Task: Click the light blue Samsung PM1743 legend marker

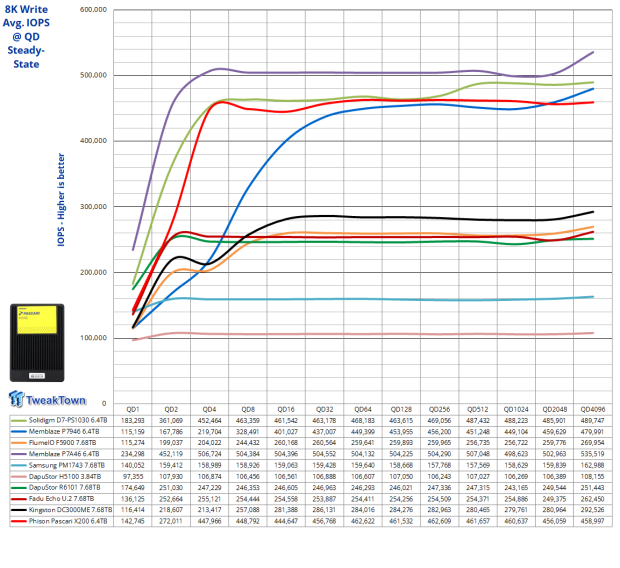Action: (x=19, y=465)
